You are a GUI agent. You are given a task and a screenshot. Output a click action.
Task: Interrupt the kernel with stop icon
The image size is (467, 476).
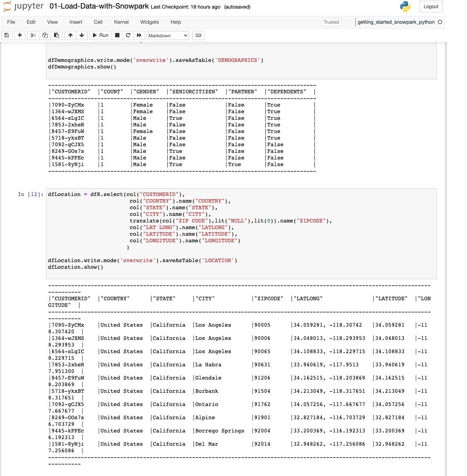coord(117,35)
